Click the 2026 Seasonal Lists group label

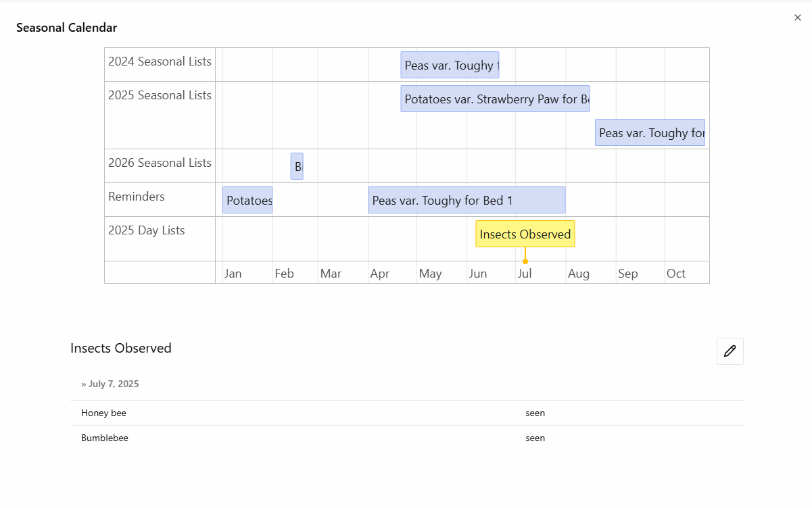160,163
